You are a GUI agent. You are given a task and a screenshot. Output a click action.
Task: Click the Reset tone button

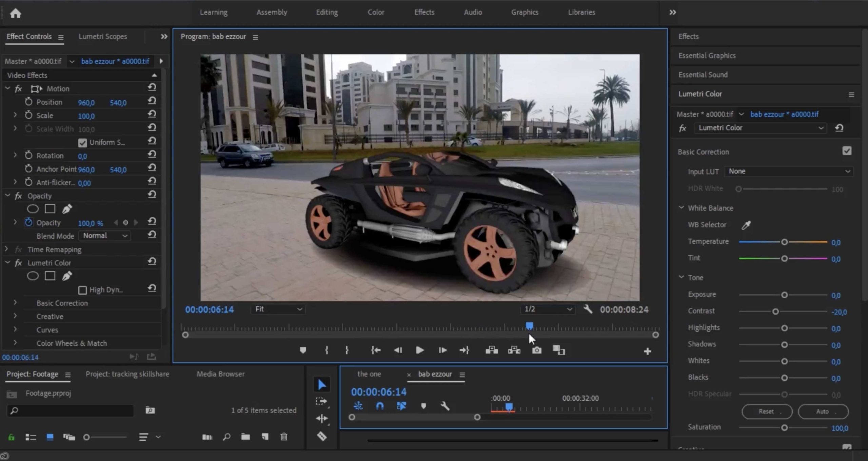click(x=767, y=412)
